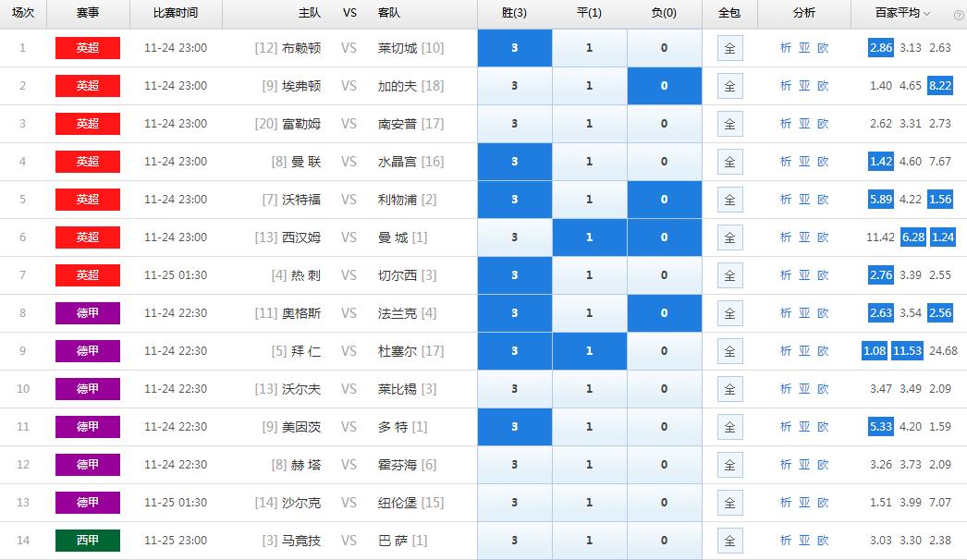Click home team 拜仁

306,351
